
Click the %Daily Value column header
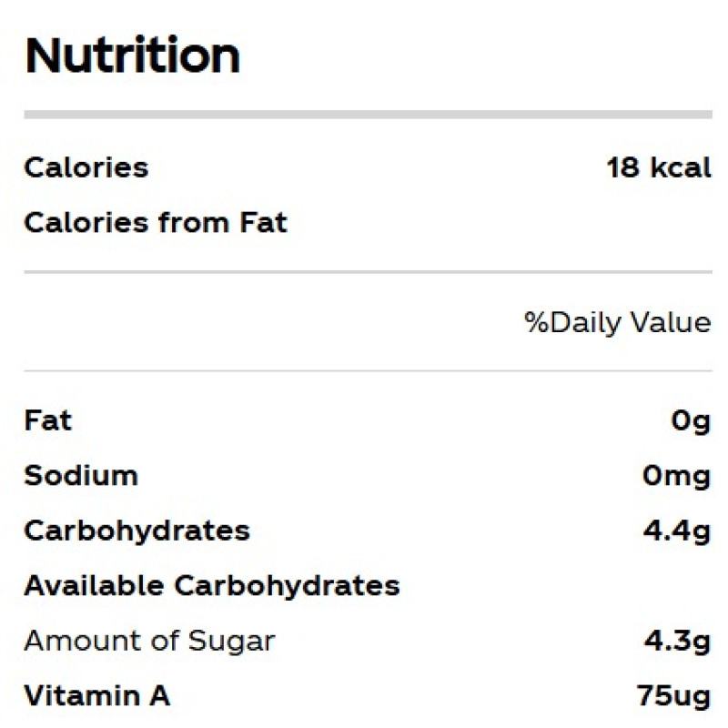click(617, 322)
